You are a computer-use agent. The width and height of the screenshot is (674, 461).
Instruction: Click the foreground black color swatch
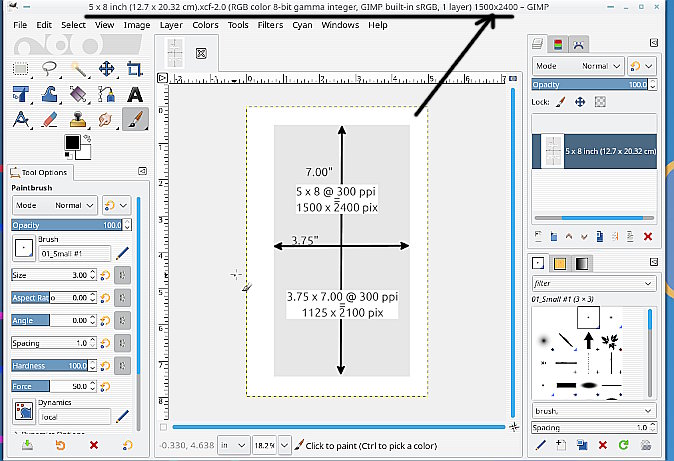[73, 143]
